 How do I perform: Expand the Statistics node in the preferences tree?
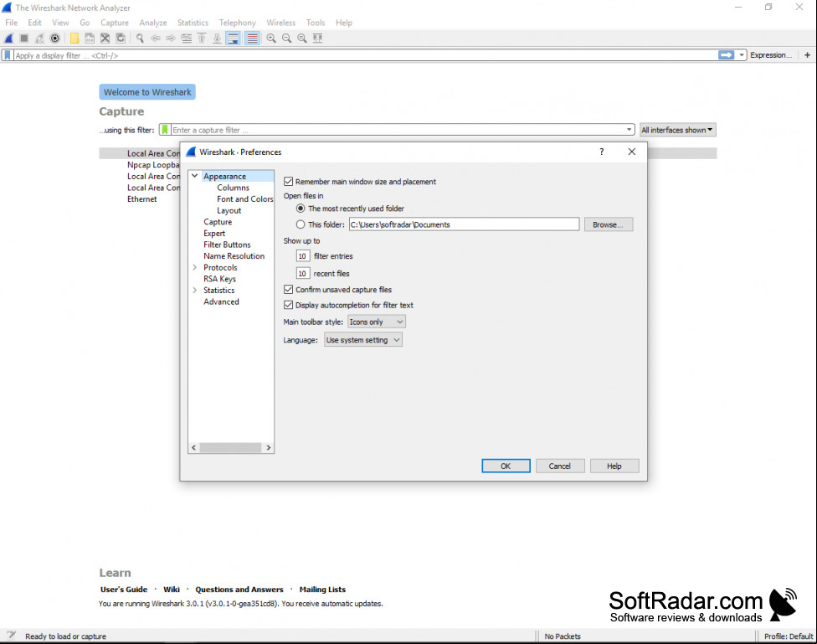pyautogui.click(x=195, y=291)
